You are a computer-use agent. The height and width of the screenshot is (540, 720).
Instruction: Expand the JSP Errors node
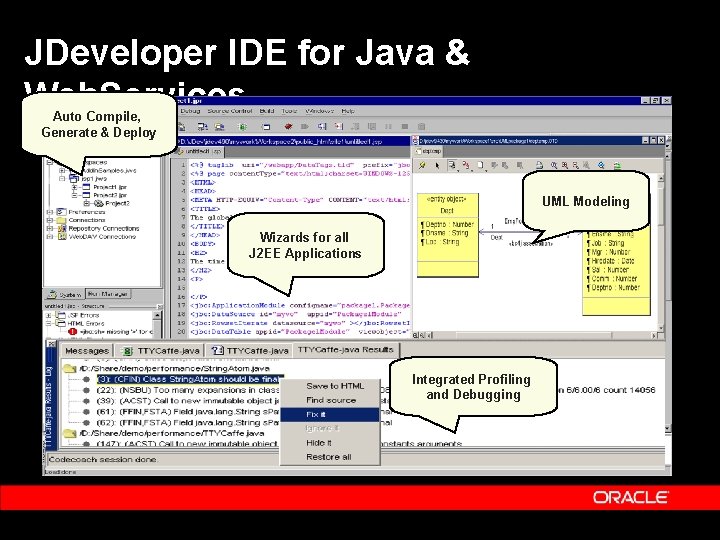pyautogui.click(x=49, y=315)
